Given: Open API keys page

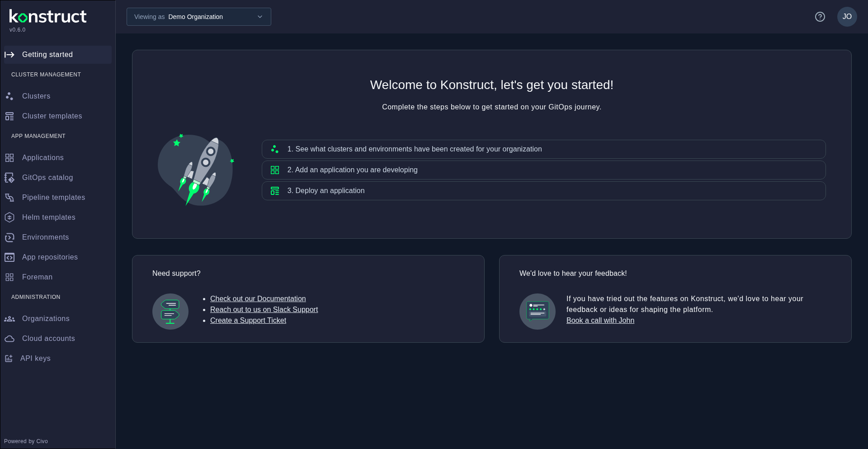Looking at the screenshot, I should pos(58,359).
